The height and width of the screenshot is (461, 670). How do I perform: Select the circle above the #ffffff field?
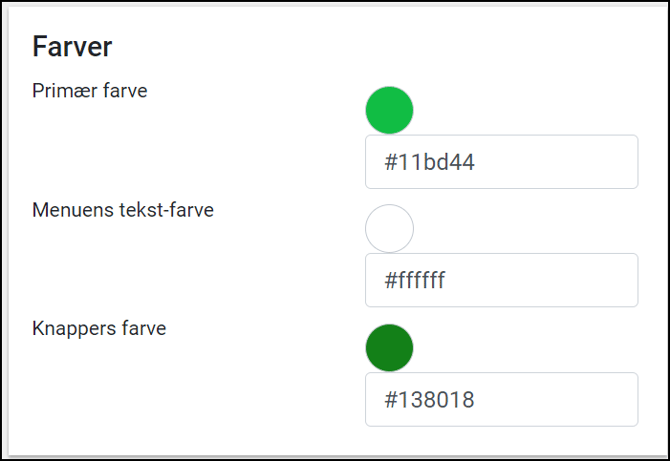click(x=389, y=229)
